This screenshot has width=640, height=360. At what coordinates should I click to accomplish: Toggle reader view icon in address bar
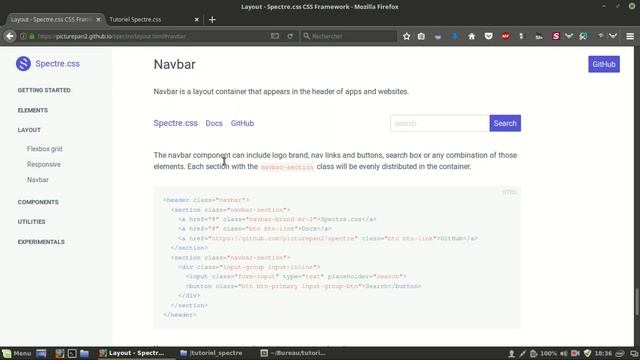[275, 36]
